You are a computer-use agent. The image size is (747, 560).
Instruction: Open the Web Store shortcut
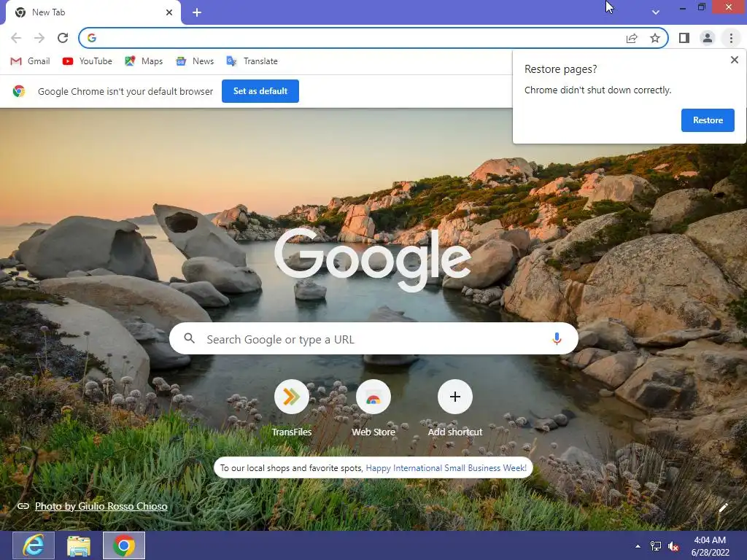click(373, 408)
